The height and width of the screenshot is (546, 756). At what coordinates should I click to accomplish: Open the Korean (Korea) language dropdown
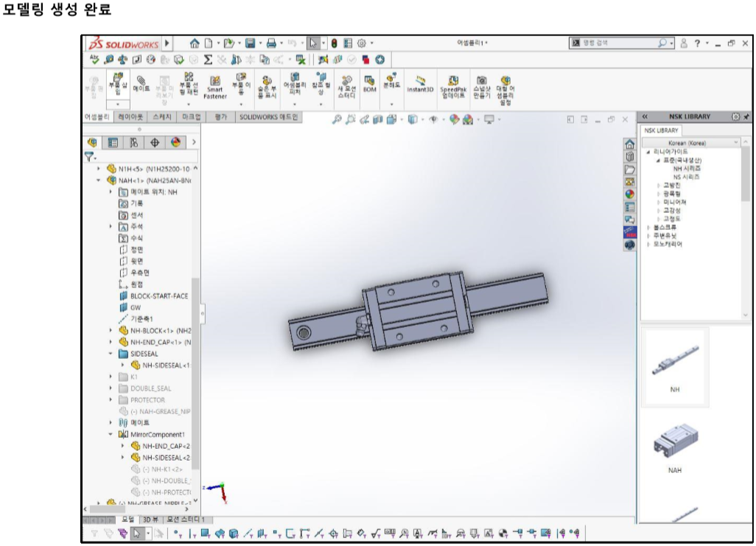point(736,141)
